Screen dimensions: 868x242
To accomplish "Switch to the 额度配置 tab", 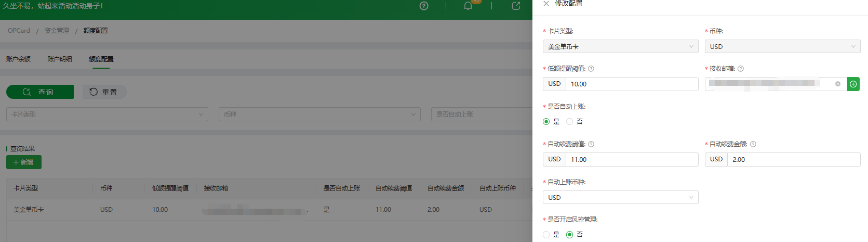I will [x=101, y=59].
